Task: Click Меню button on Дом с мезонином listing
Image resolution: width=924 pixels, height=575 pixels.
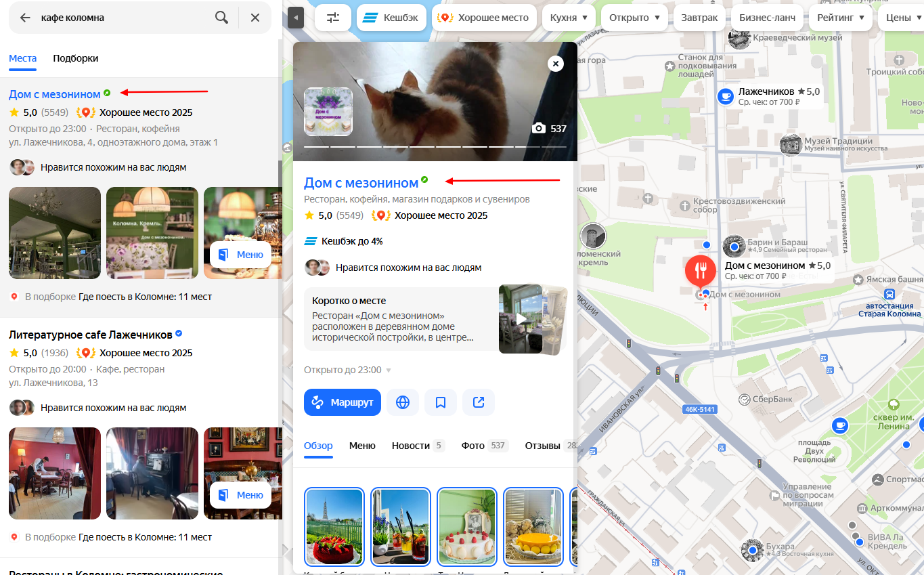Action: [x=241, y=255]
